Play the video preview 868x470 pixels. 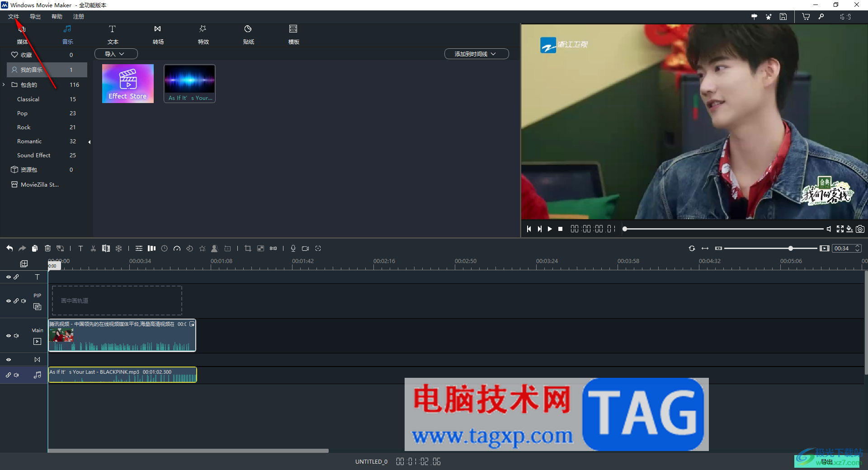(x=550, y=229)
